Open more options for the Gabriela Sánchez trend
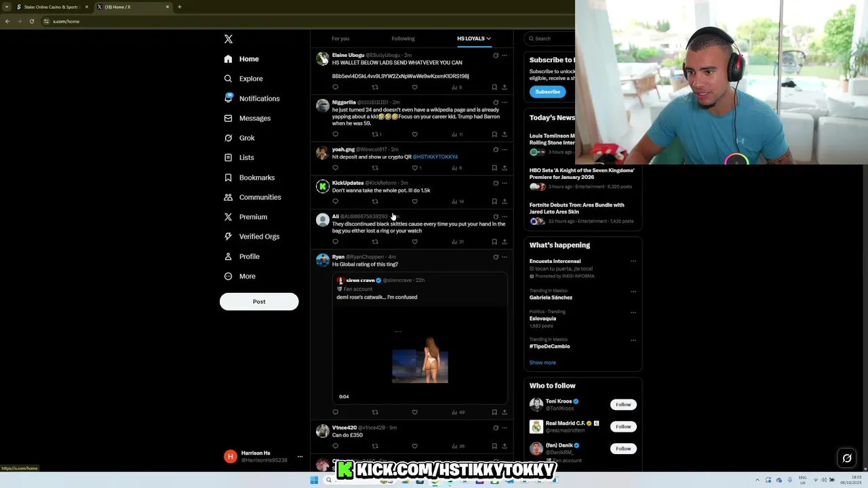The height and width of the screenshot is (488, 868). pyautogui.click(x=633, y=291)
